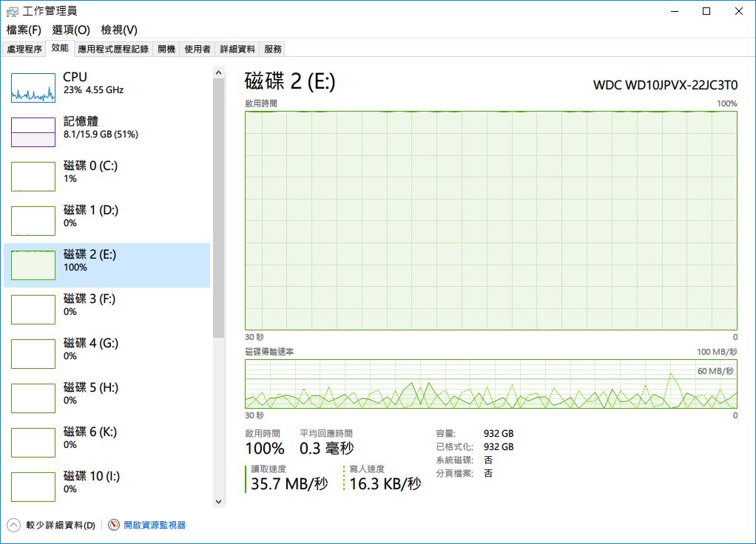Switch to the 應用程式歷程記錄 tab
Screen dimensions: 756x544
tap(113, 49)
